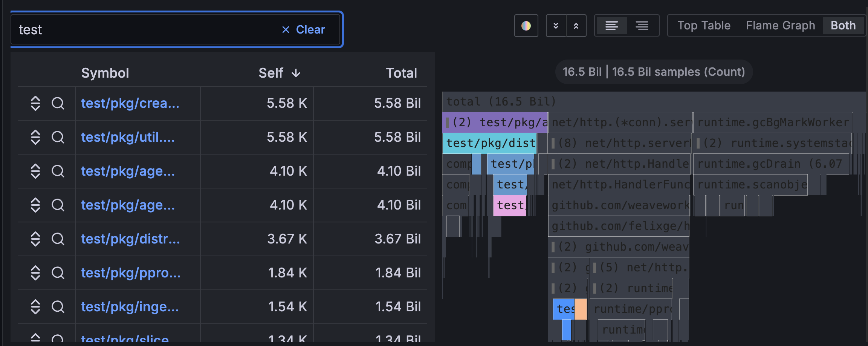Keep Both view selected
Screen dimensions: 868x346
[843, 25]
